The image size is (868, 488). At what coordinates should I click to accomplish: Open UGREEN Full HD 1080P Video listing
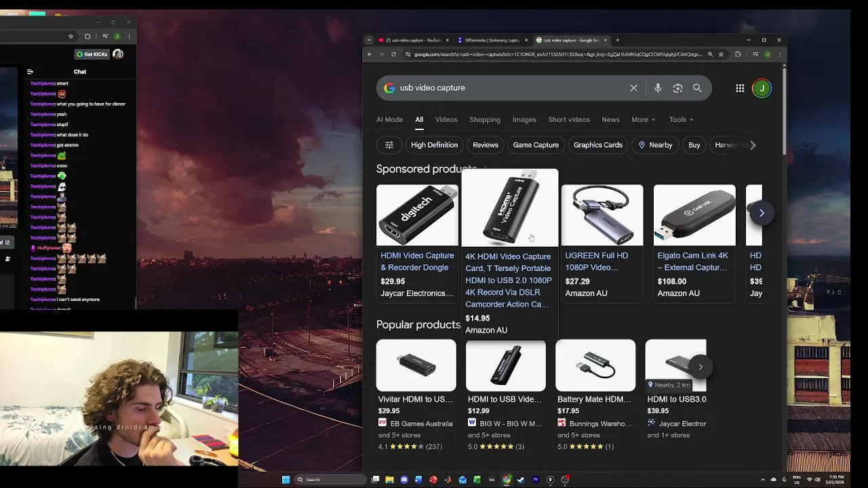coord(597,262)
